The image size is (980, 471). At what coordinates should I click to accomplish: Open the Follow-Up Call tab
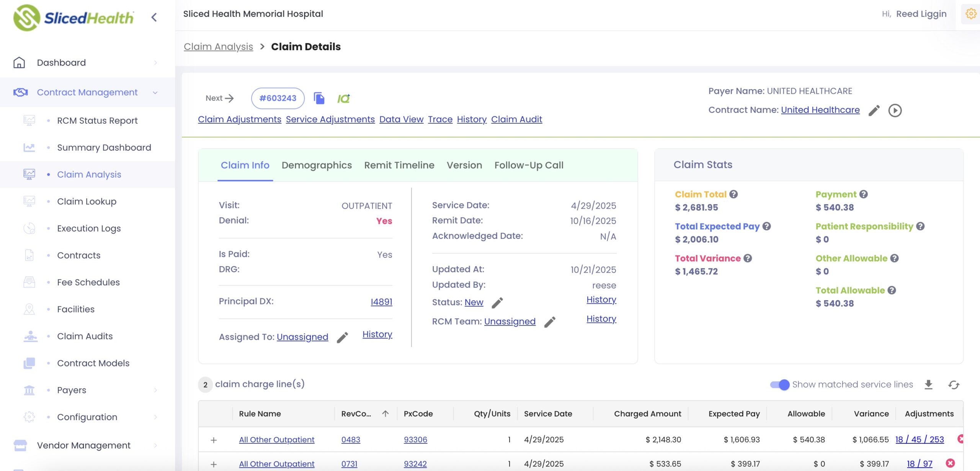pos(529,165)
